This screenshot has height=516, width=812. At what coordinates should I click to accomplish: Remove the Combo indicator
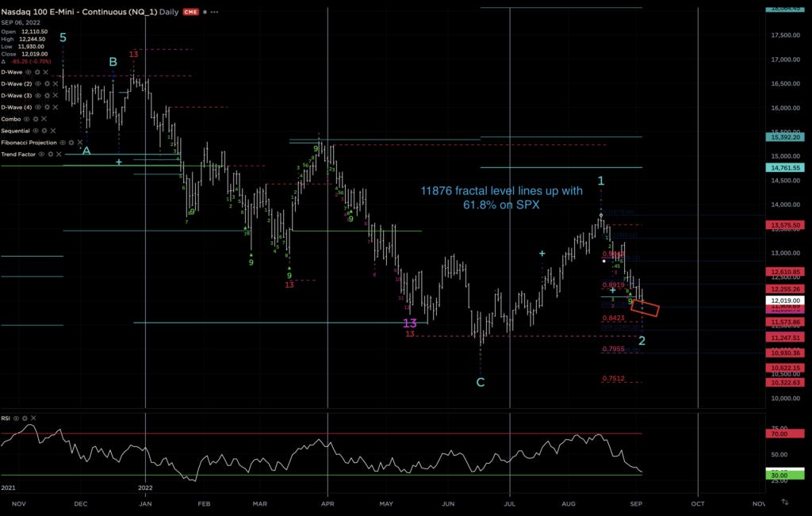pyautogui.click(x=44, y=119)
